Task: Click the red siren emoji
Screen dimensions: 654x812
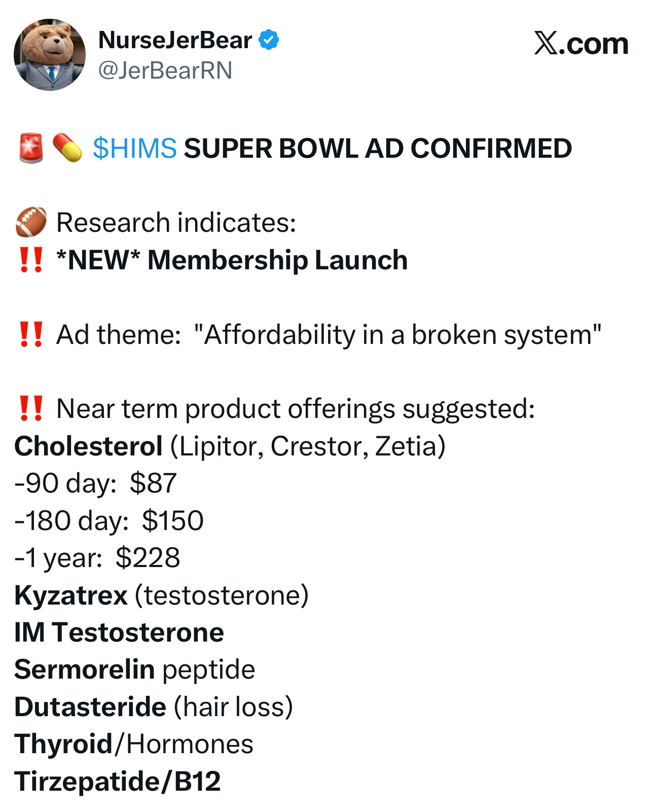Action: (31, 148)
